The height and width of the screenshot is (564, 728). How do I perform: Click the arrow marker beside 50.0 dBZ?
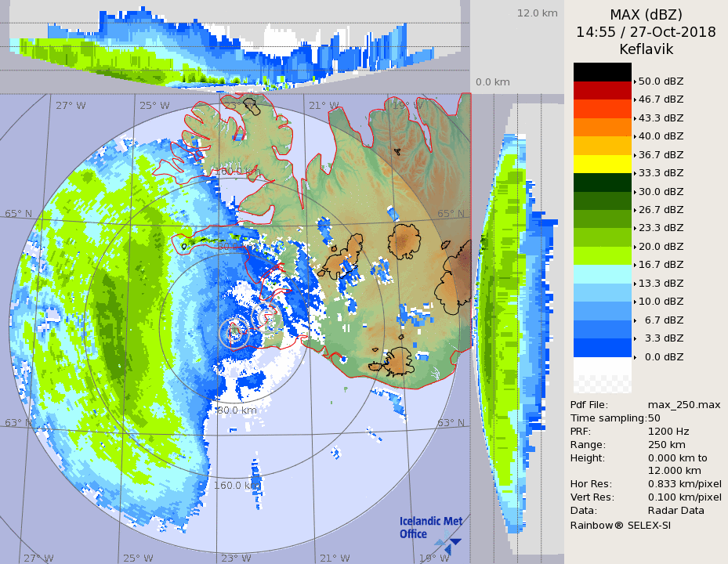click(x=635, y=81)
